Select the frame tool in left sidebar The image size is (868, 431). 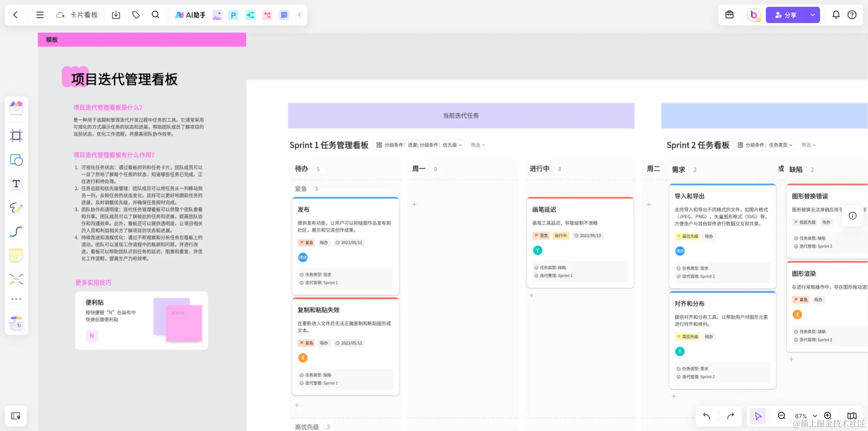[x=16, y=136]
